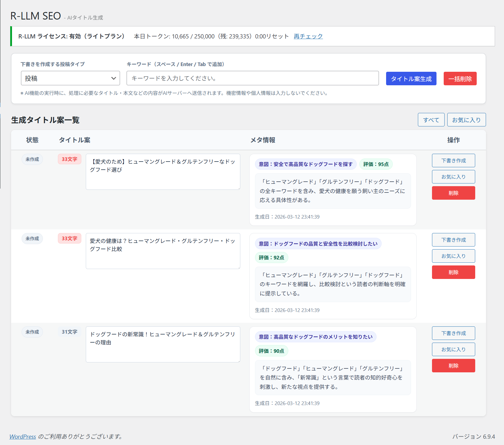The height and width of the screenshot is (445, 504).
Task: Click the メタ情報 column header
Action: click(263, 140)
